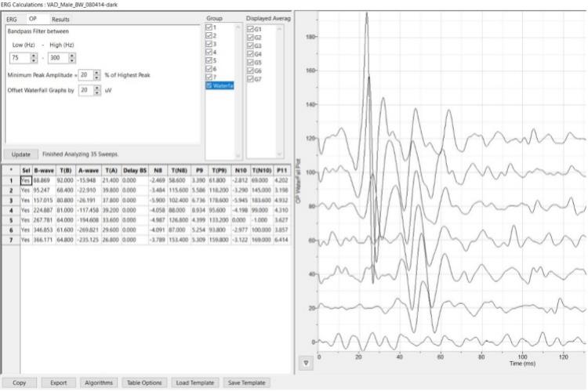Increase the Offset Waterfall Graphs value
This screenshot has width=588, height=391.
(x=97, y=88)
